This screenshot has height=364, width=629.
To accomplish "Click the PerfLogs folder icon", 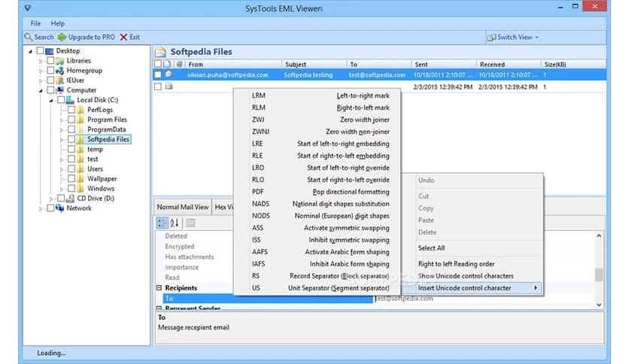I will (x=81, y=110).
